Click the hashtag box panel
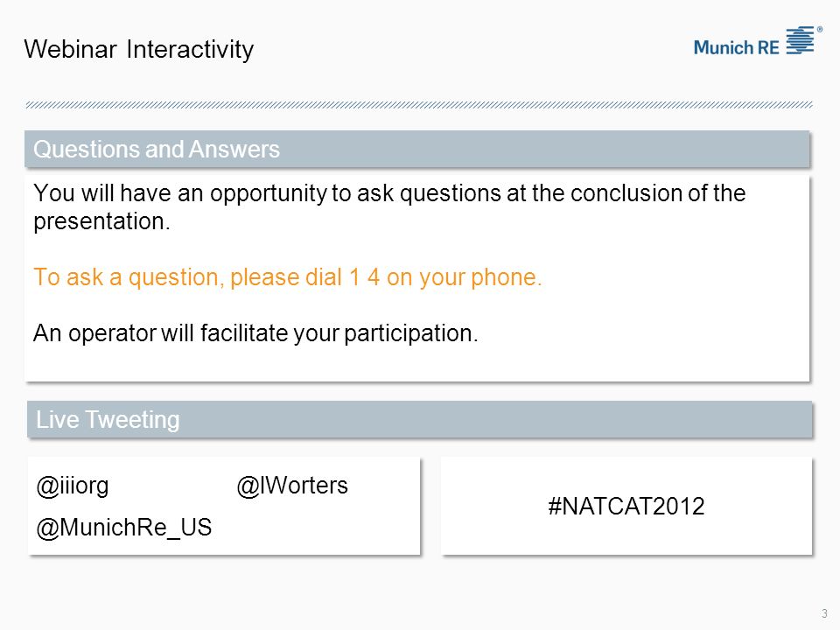The image size is (840, 630). pos(626,507)
